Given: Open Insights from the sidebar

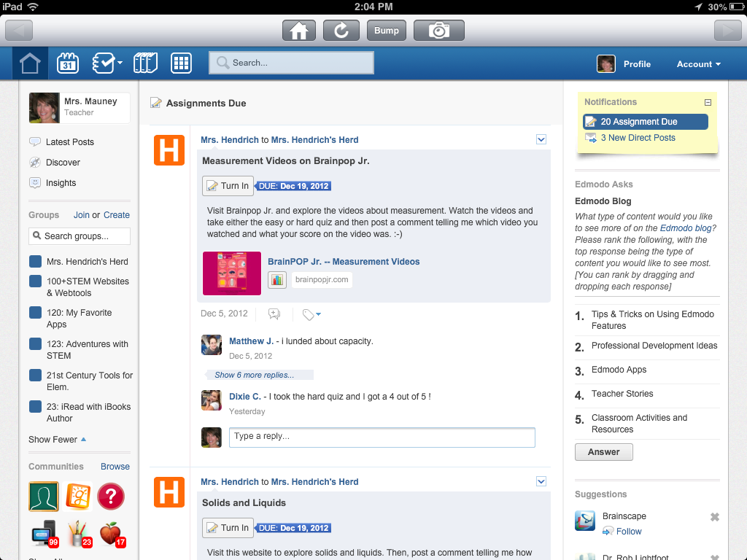Looking at the screenshot, I should pyautogui.click(x=61, y=183).
